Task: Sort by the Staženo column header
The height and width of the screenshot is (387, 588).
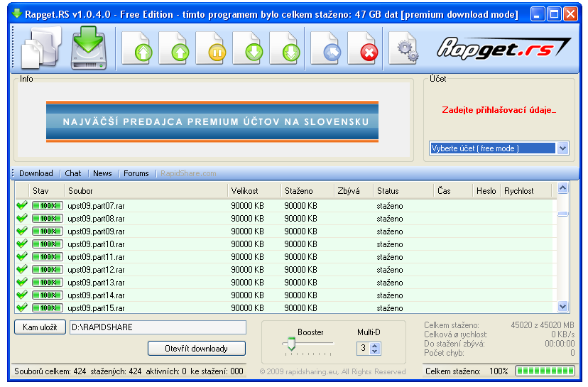Action: (308, 191)
